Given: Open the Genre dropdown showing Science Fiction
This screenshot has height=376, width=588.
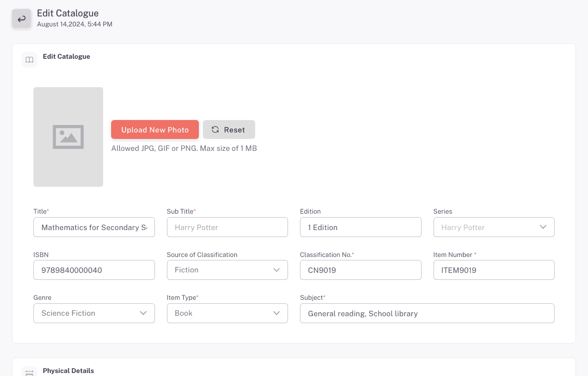Looking at the screenshot, I should 94,313.
